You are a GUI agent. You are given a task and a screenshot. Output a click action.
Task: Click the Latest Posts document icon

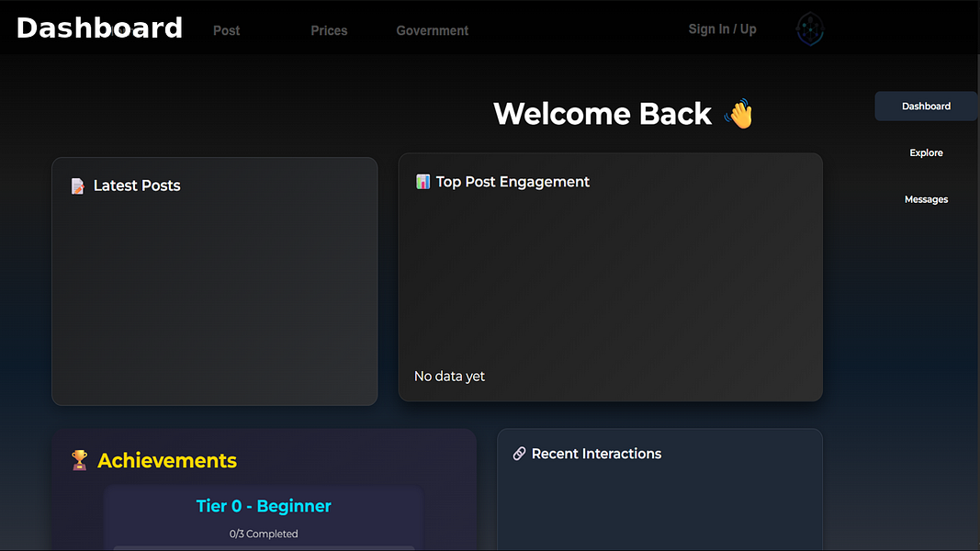click(x=77, y=186)
